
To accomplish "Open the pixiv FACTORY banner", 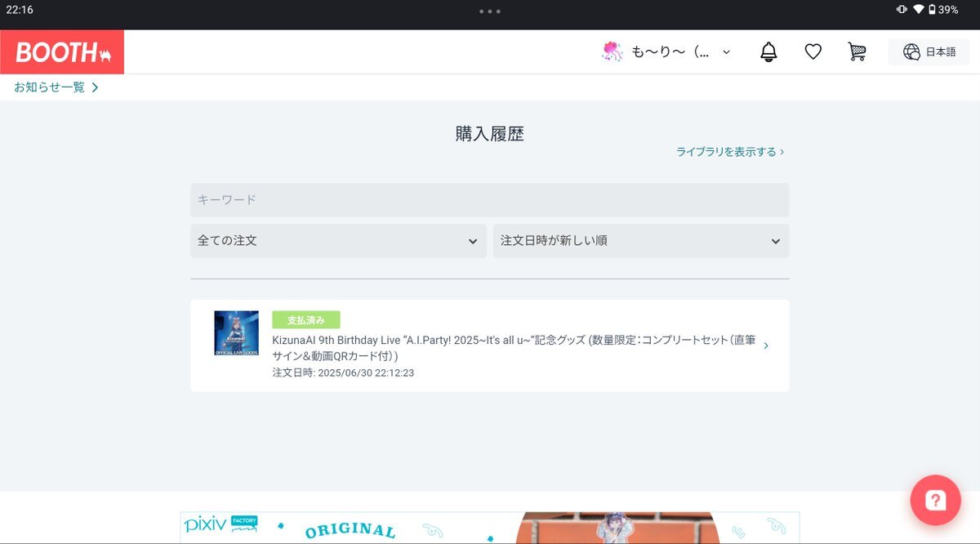I will click(490, 528).
